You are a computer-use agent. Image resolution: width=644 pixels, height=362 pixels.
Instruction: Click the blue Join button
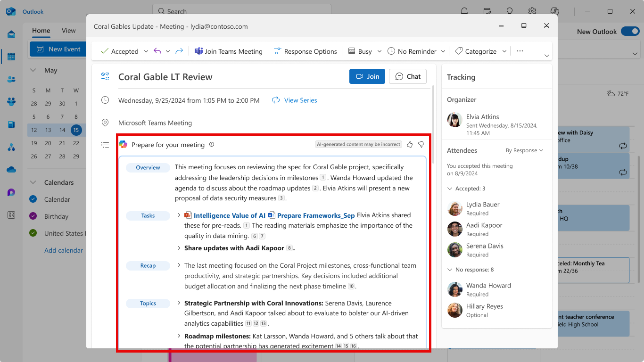367,76
